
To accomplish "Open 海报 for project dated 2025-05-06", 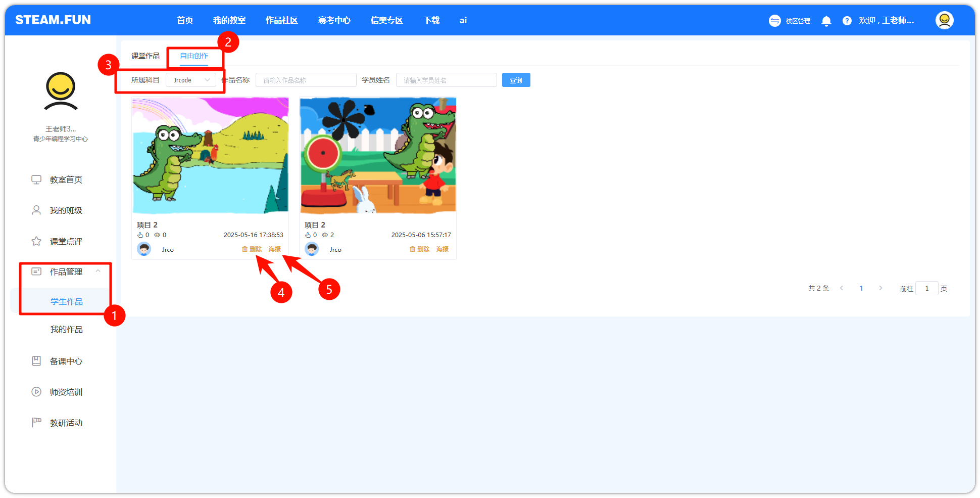I will [443, 249].
